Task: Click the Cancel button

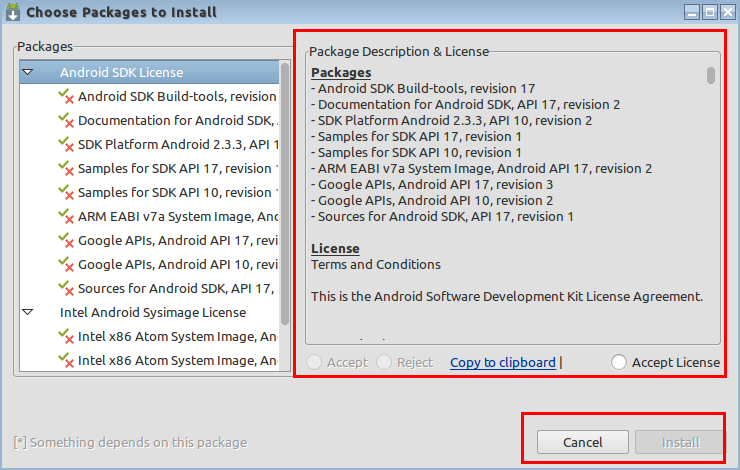Action: [582, 442]
